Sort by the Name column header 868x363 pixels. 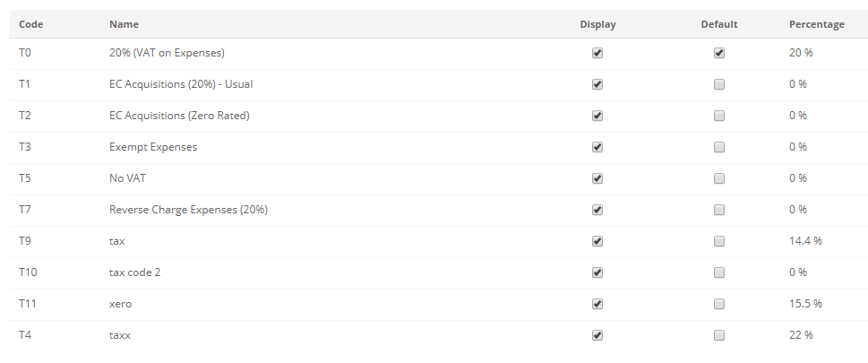point(124,24)
